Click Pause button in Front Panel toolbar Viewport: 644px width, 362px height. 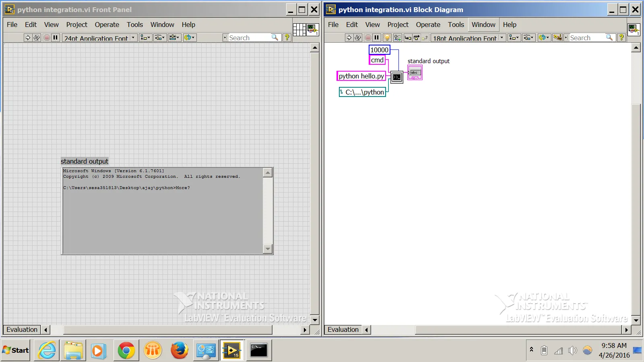pos(56,37)
